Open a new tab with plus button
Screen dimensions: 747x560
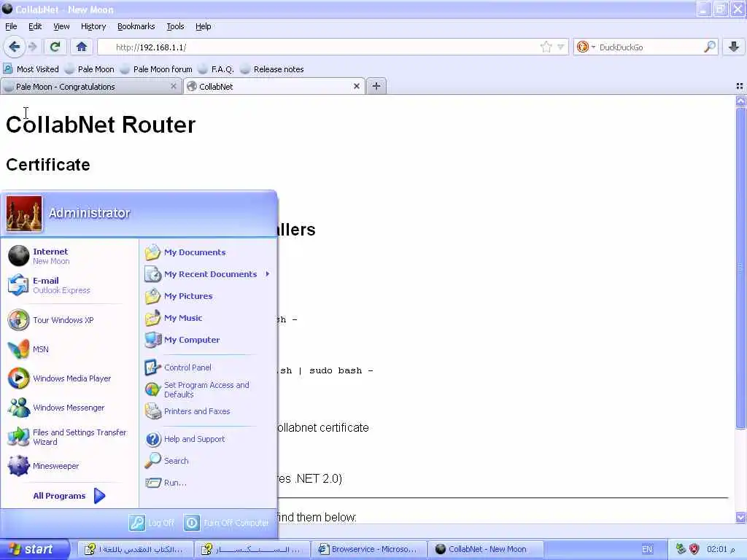(x=376, y=86)
